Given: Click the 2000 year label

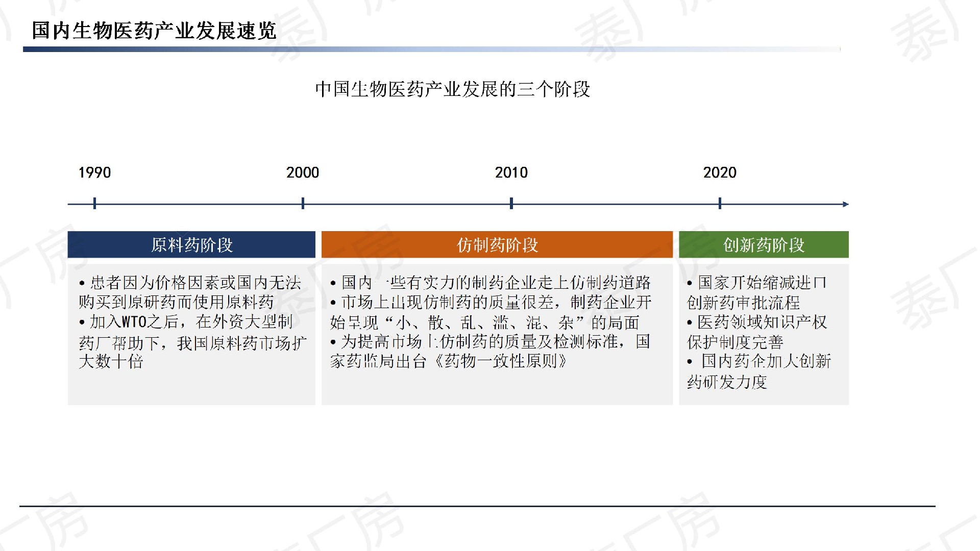Looking at the screenshot, I should (x=303, y=172).
